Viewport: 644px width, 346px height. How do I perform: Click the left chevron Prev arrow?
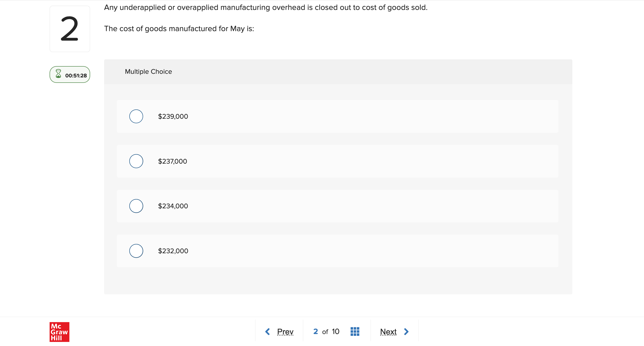[267, 332]
